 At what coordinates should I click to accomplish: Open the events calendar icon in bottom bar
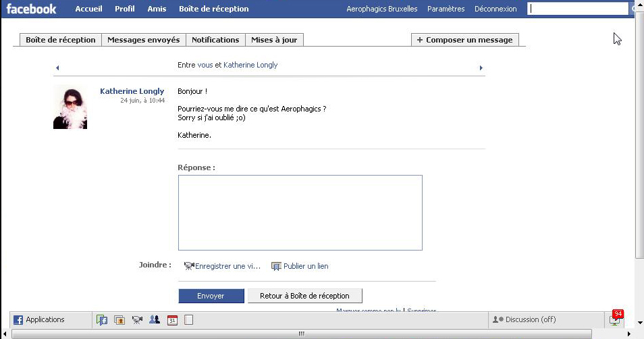tap(172, 320)
